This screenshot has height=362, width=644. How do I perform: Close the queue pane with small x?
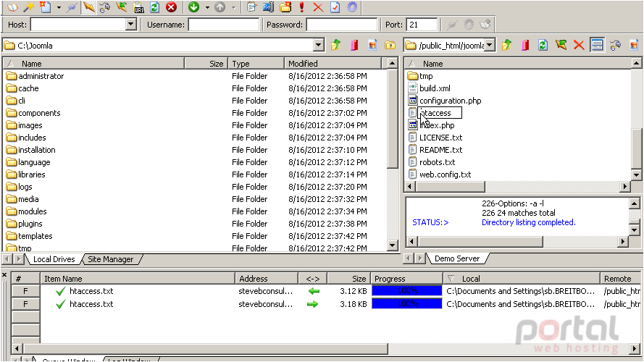(x=4, y=274)
